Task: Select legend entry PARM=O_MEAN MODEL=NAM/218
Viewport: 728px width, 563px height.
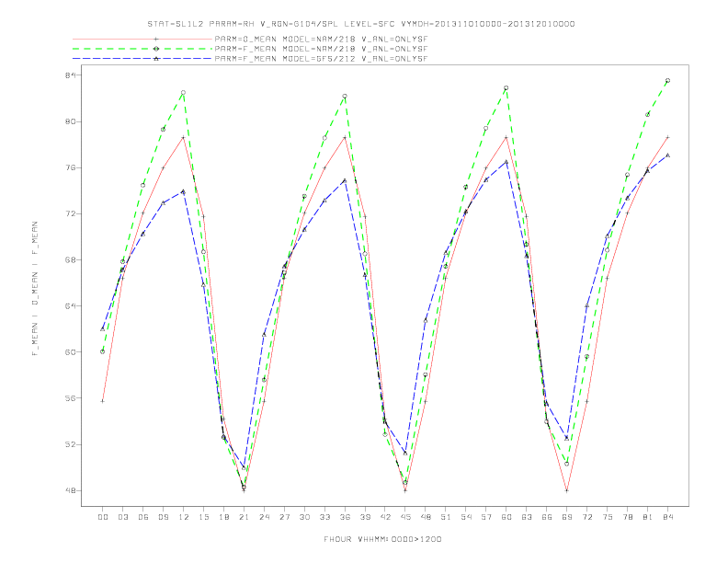Action: click(321, 39)
